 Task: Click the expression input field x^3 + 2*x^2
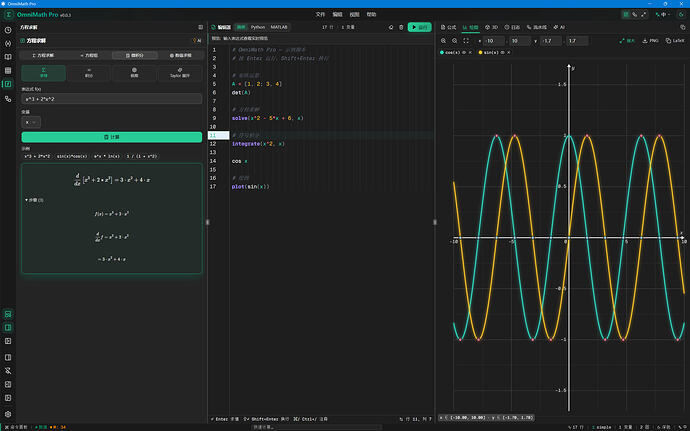tap(112, 99)
